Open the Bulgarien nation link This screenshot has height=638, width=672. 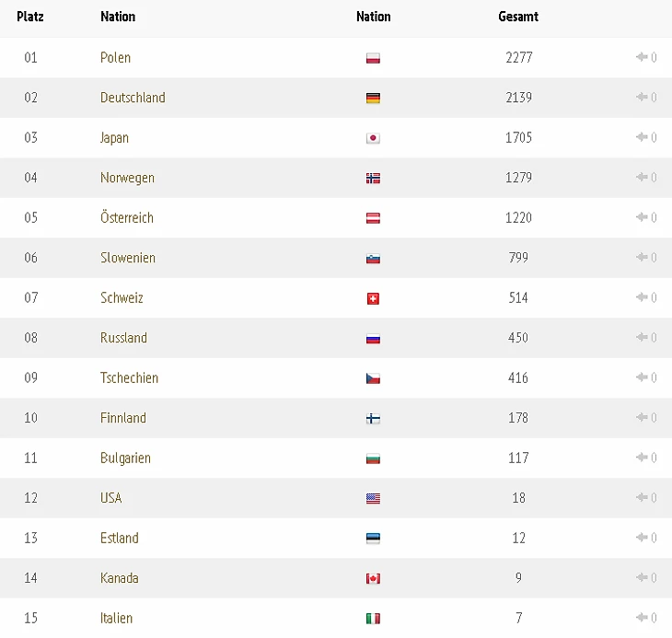(125, 458)
